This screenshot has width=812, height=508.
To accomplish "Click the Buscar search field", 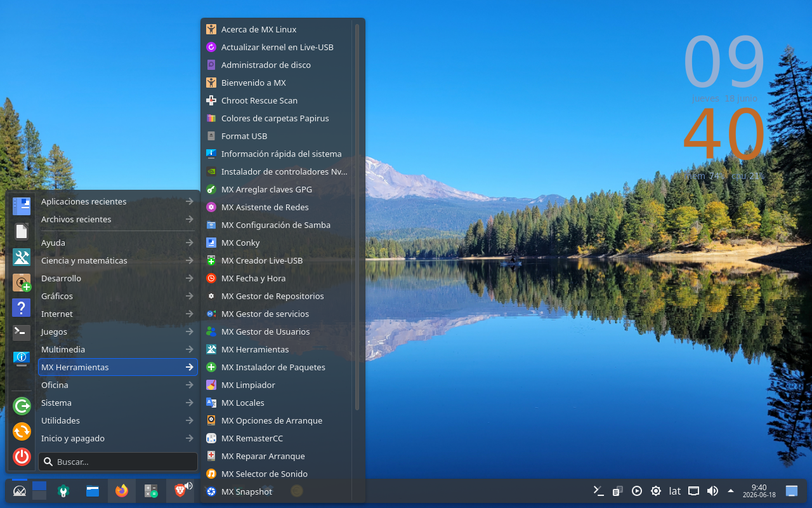I will [118, 462].
